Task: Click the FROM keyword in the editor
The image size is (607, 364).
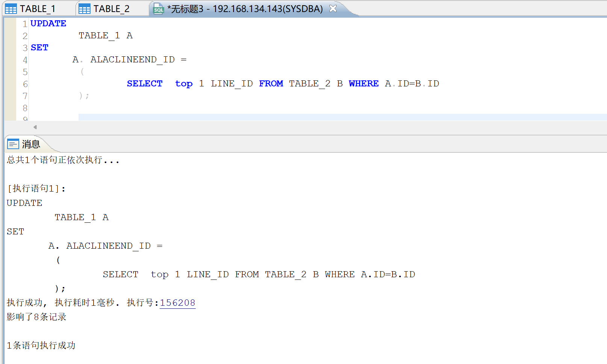Action: (x=271, y=83)
